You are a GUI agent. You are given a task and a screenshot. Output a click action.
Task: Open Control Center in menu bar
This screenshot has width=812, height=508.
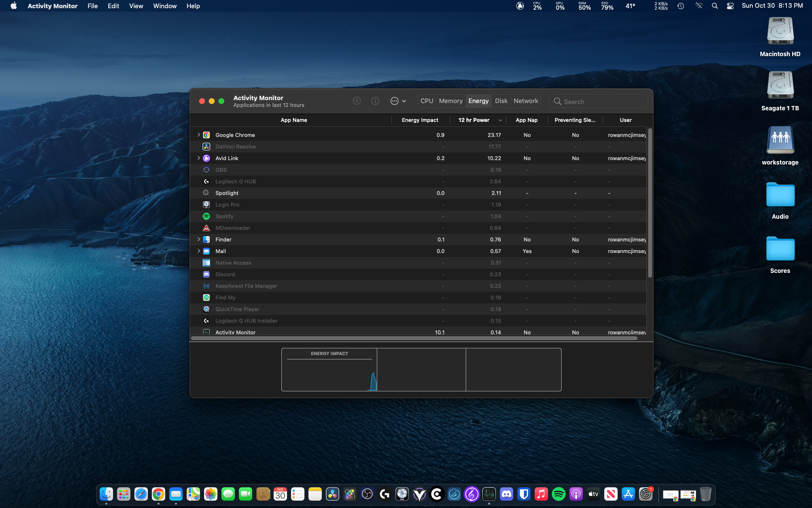[x=730, y=6]
